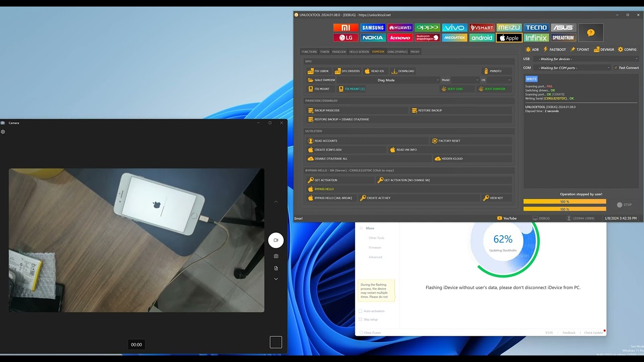Select the Nokia brand tile

tap(373, 38)
